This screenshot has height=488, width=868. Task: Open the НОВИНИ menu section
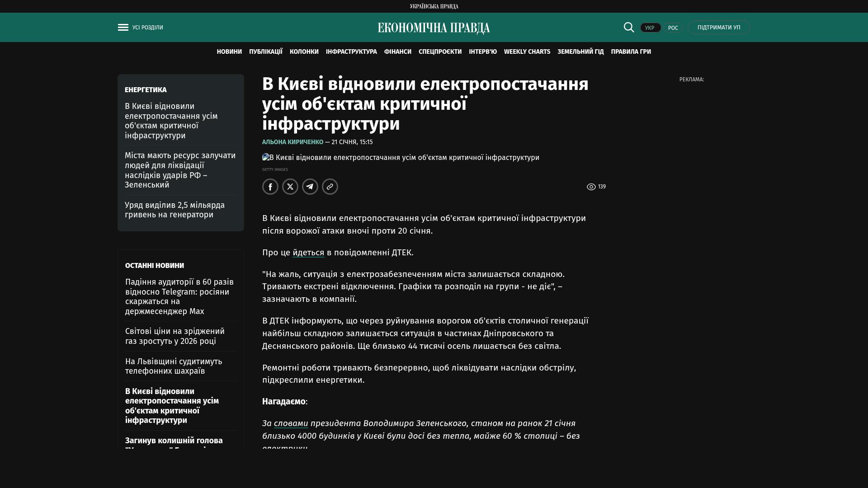pyautogui.click(x=229, y=52)
